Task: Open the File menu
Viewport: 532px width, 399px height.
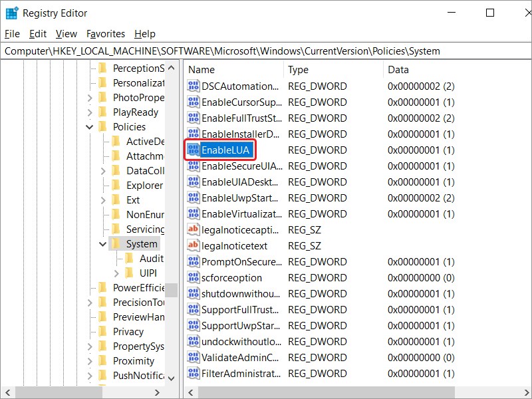Action: (13, 33)
